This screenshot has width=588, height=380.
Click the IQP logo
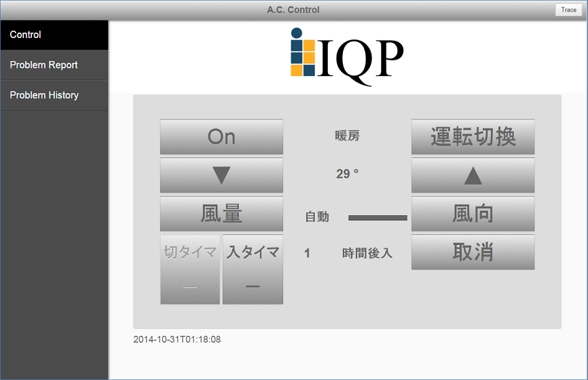coord(346,56)
